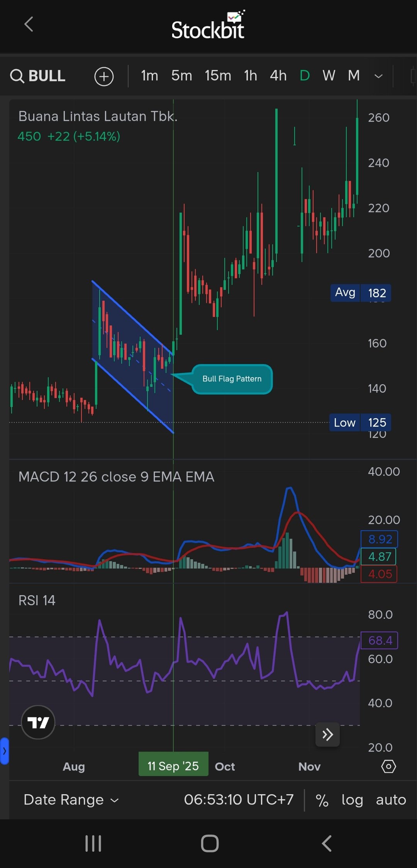Toggle percent scale mode
This screenshot has width=417, height=868.
322,800
